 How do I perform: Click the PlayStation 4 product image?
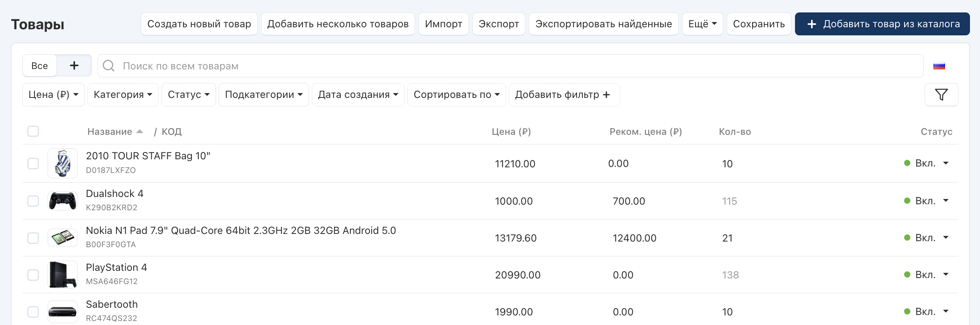[x=63, y=275]
